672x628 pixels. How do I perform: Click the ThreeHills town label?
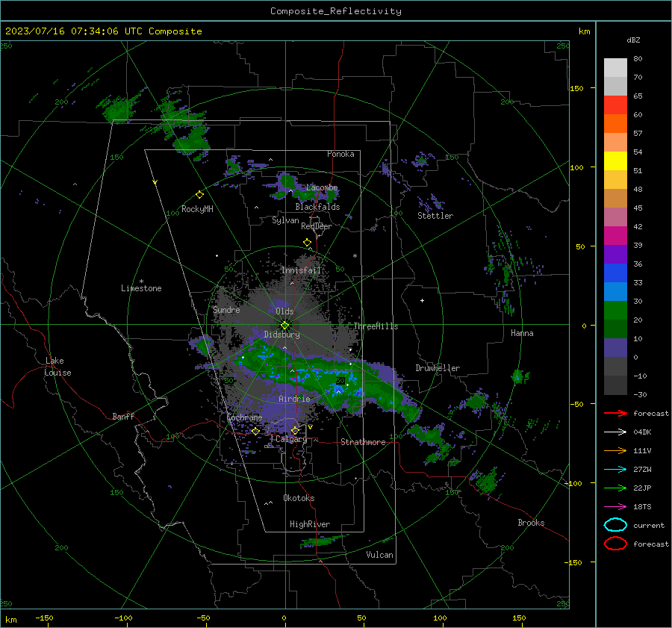pos(376,326)
